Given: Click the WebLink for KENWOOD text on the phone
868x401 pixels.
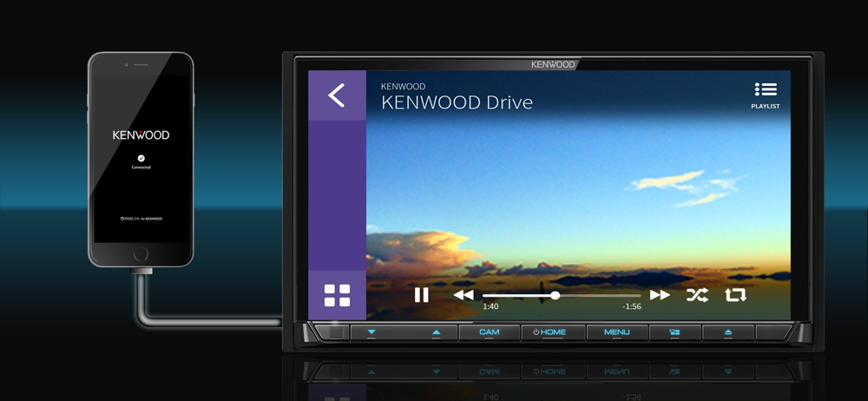Looking at the screenshot, I should point(141,219).
